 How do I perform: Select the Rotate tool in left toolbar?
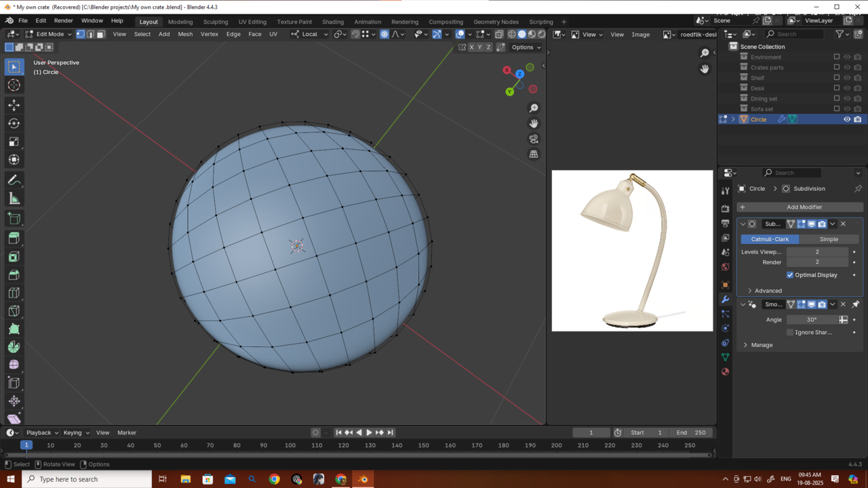14,123
